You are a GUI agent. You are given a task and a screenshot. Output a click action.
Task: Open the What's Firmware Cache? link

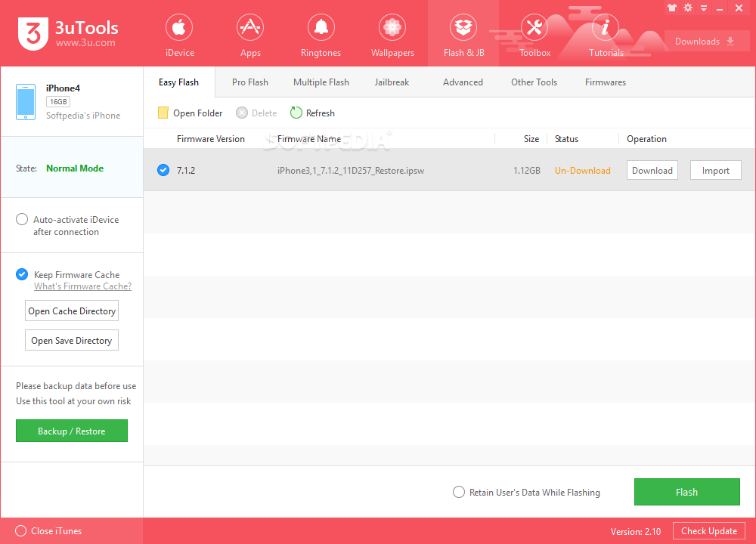pyautogui.click(x=82, y=286)
